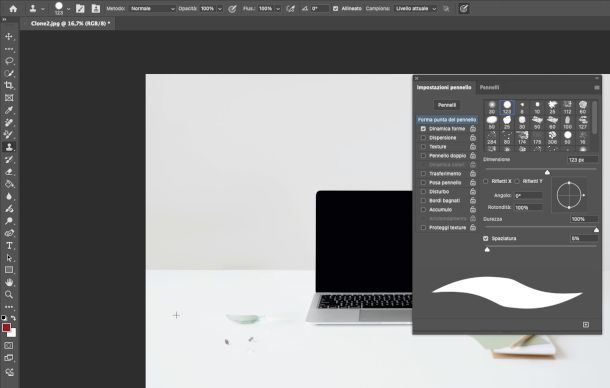Click the Durezza hardness slider handle
Image resolution: width=610 pixels, height=388 pixels.
[596, 230]
